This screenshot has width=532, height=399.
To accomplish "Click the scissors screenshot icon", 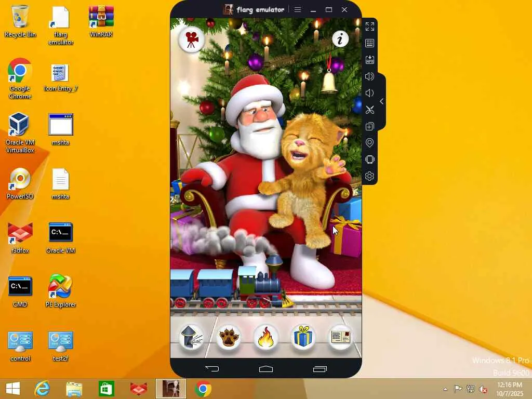I will 369,110.
